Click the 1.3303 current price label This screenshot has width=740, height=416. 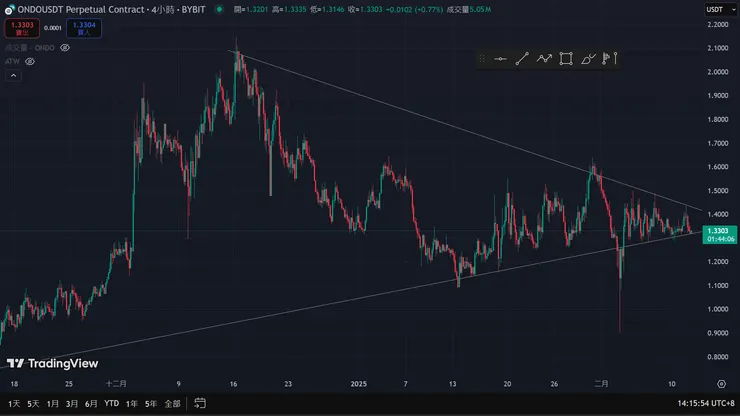719,235
